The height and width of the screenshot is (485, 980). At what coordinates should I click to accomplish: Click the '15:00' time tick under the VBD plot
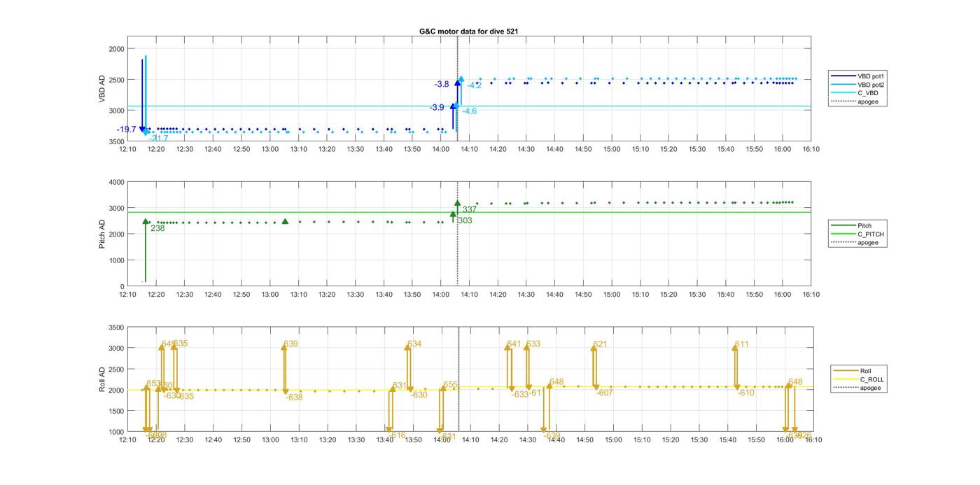[x=612, y=149]
